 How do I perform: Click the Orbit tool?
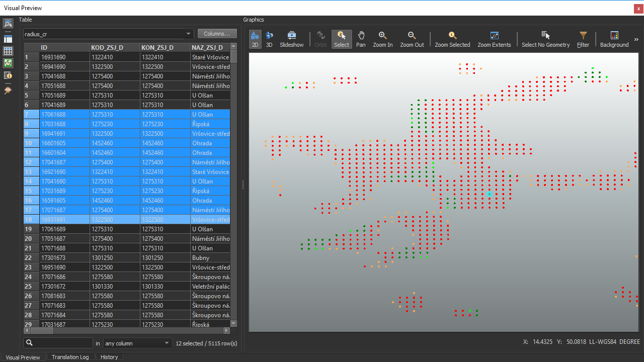click(x=320, y=39)
